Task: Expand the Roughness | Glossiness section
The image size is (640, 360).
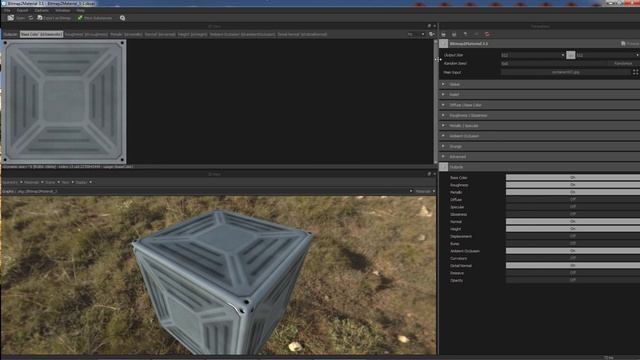Action: click(540, 116)
